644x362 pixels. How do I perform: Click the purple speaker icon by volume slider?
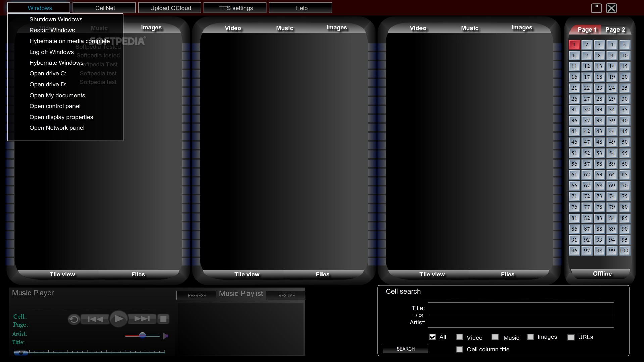[x=165, y=336]
